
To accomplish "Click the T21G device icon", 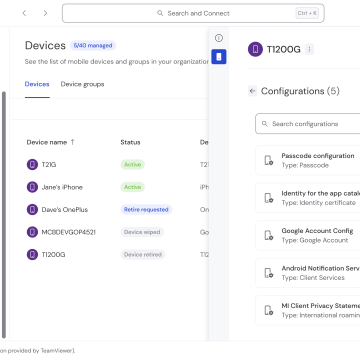I will pos(32,165).
